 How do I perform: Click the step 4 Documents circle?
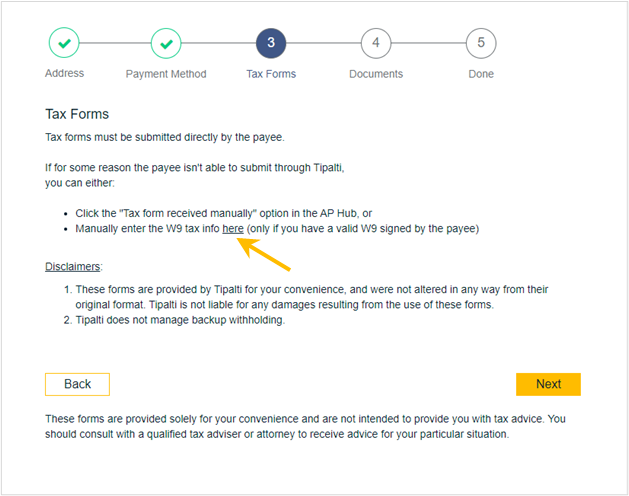point(376,43)
